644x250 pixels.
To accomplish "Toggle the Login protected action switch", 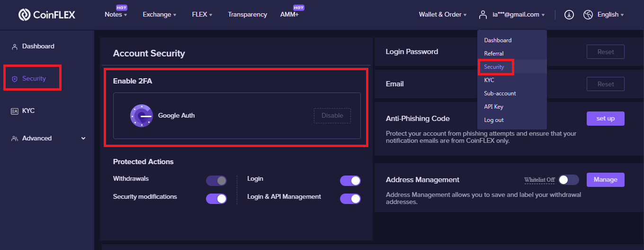I will click(x=350, y=181).
